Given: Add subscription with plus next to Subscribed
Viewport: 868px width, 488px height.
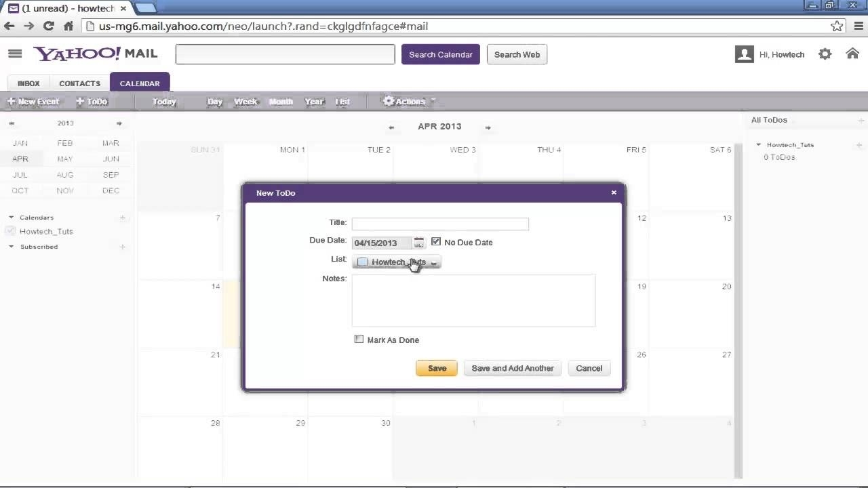Looking at the screenshot, I should click(123, 247).
